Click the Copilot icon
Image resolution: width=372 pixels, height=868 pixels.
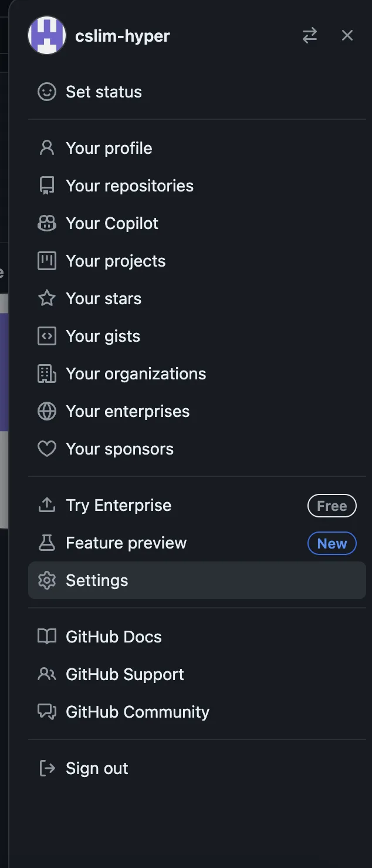click(47, 223)
